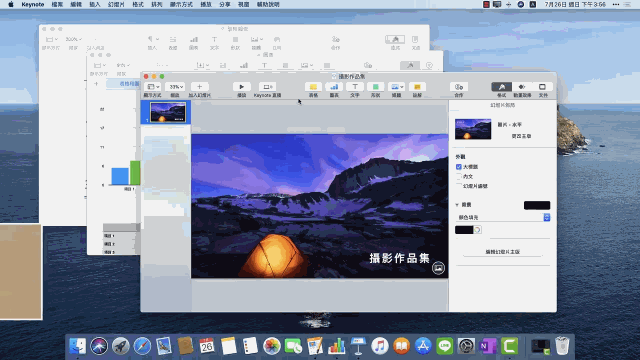Click the Play slideshow button in toolbar
The width and height of the screenshot is (640, 360).
pyautogui.click(x=242, y=87)
